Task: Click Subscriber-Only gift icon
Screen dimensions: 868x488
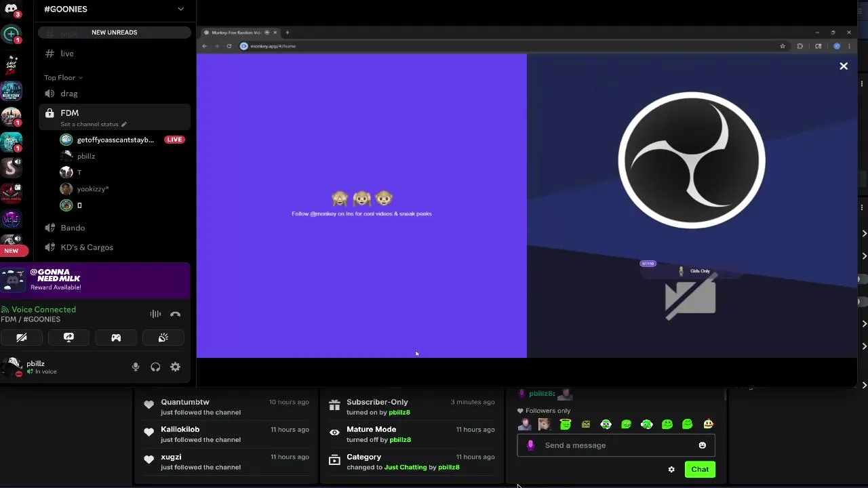Action: 334,405
